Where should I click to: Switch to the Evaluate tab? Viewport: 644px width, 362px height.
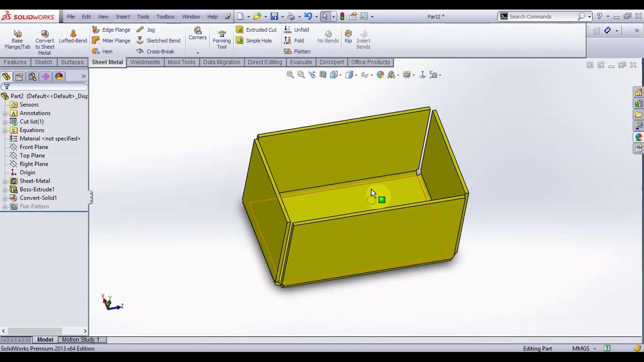click(301, 62)
